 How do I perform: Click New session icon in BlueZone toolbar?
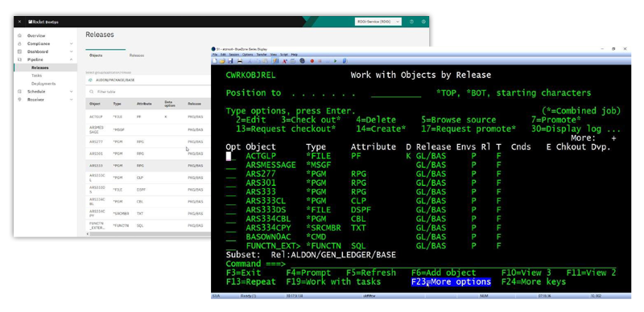click(215, 61)
